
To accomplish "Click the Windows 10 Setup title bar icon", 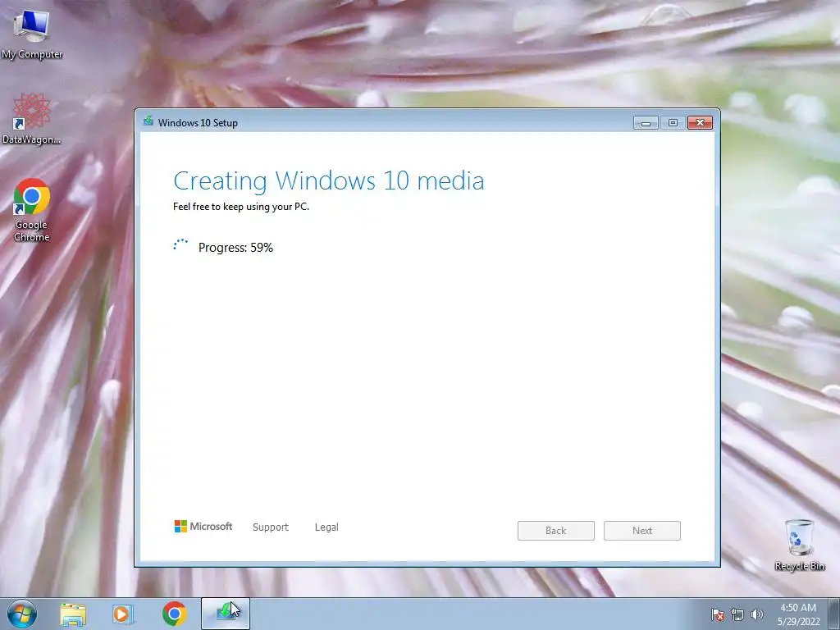I will [148, 121].
